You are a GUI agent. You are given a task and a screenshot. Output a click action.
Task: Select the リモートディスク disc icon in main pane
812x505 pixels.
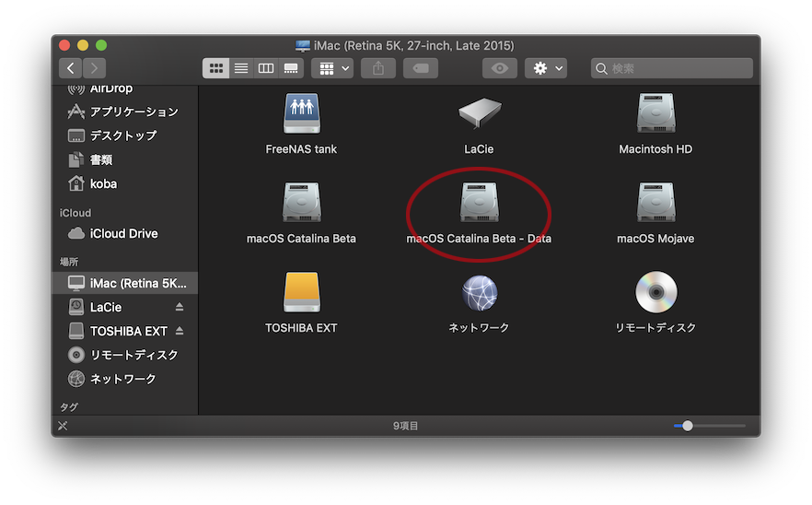click(x=656, y=292)
